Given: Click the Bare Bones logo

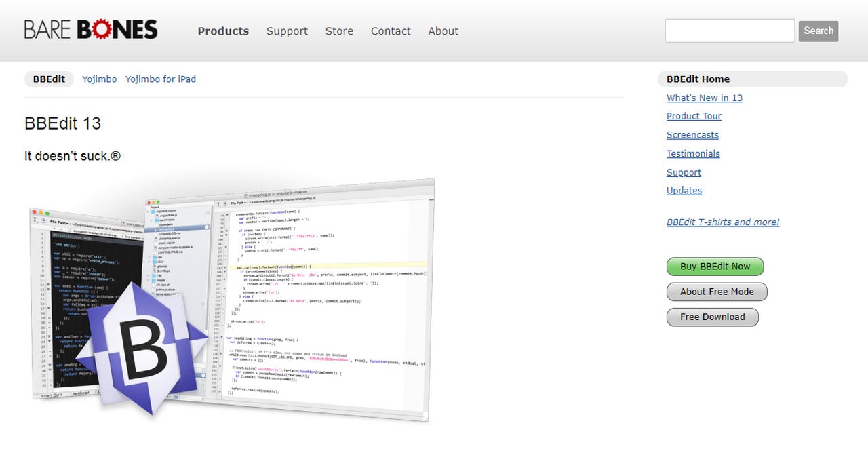Looking at the screenshot, I should coord(91,30).
